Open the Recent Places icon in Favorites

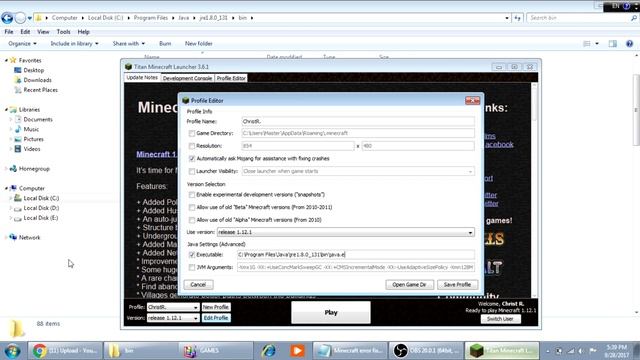click(x=18, y=90)
